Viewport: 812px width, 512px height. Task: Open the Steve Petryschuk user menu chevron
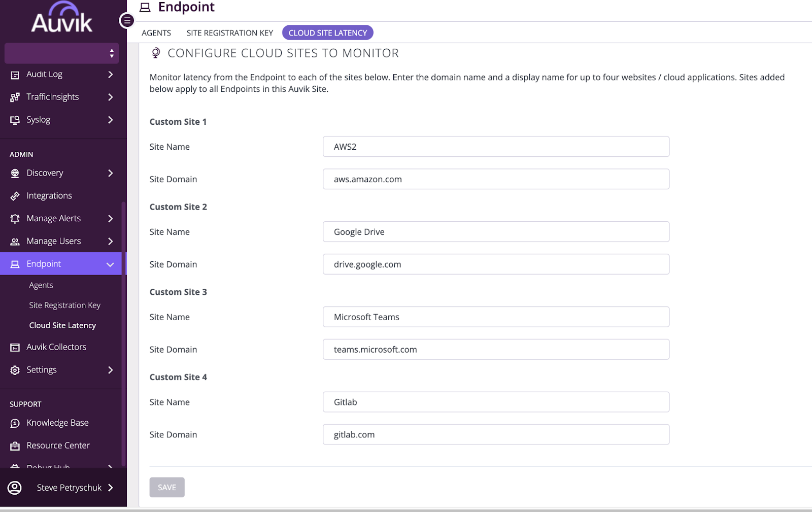111,488
